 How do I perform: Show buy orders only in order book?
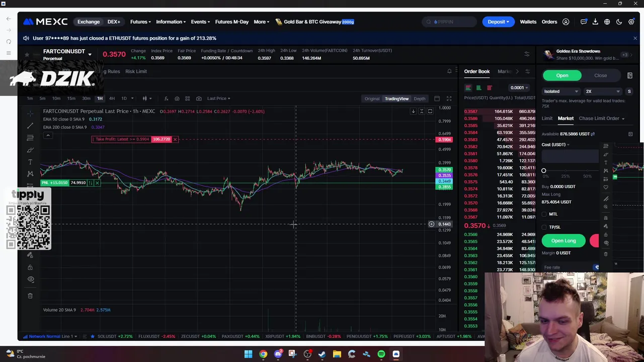tap(478, 87)
